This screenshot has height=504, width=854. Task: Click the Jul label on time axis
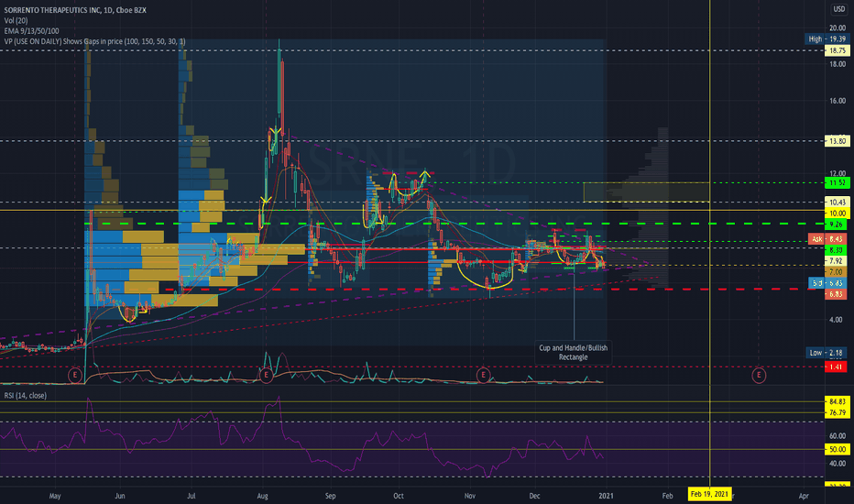point(192,496)
